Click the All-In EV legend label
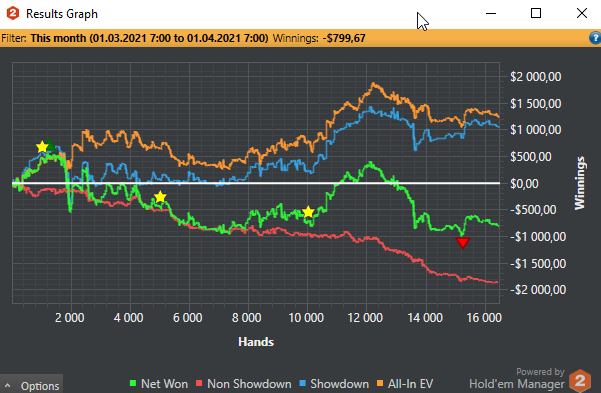Screen dimensions: 601x393 [411, 384]
